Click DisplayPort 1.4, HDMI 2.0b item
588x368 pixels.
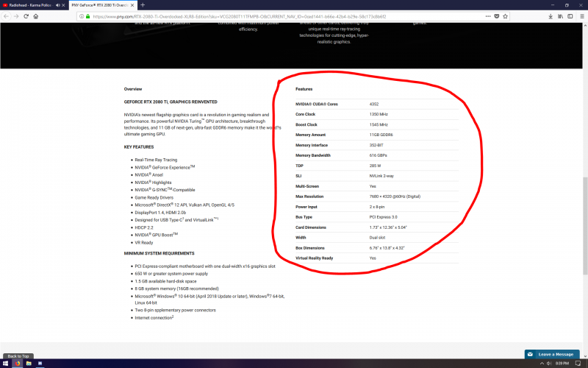(160, 213)
